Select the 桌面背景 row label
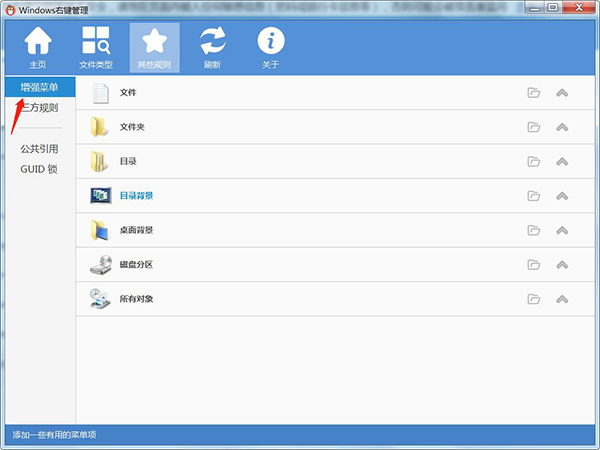600x450 pixels. point(136,230)
